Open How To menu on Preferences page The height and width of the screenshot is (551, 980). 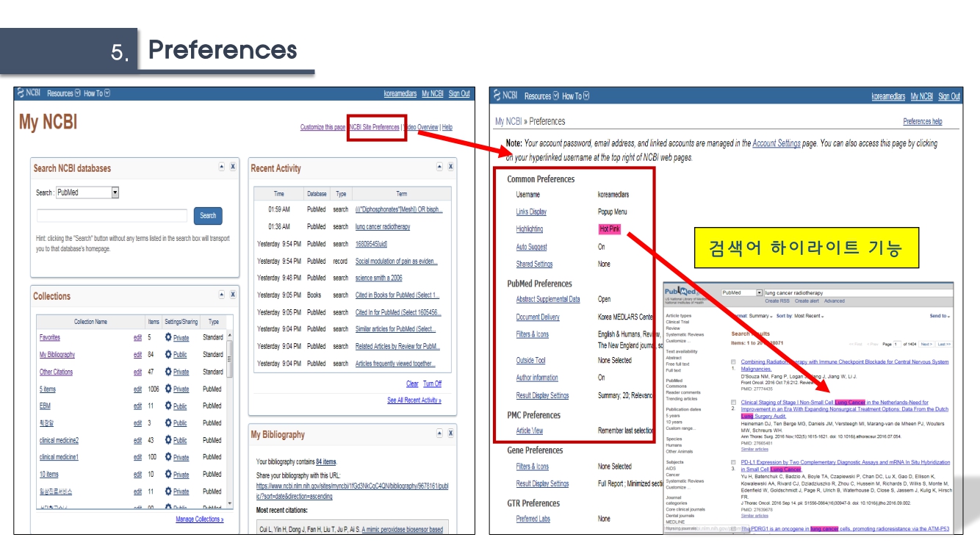576,96
